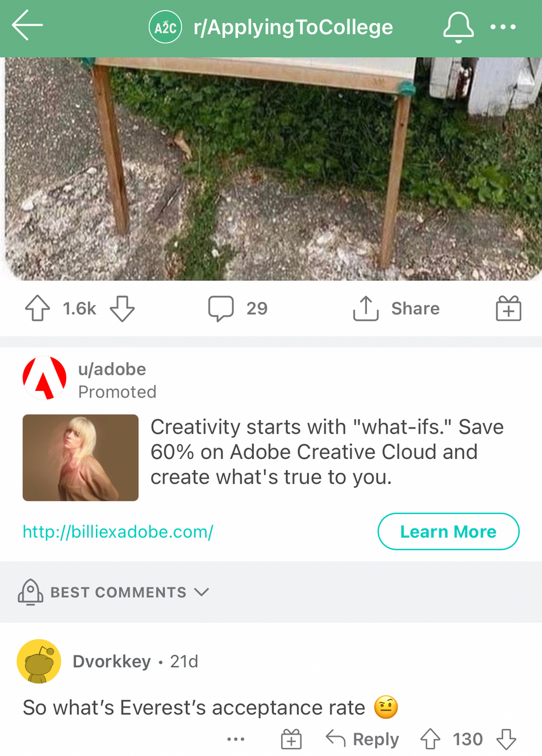Open the u/adobe profile avatar
This screenshot has height=756, width=542.
tap(44, 378)
